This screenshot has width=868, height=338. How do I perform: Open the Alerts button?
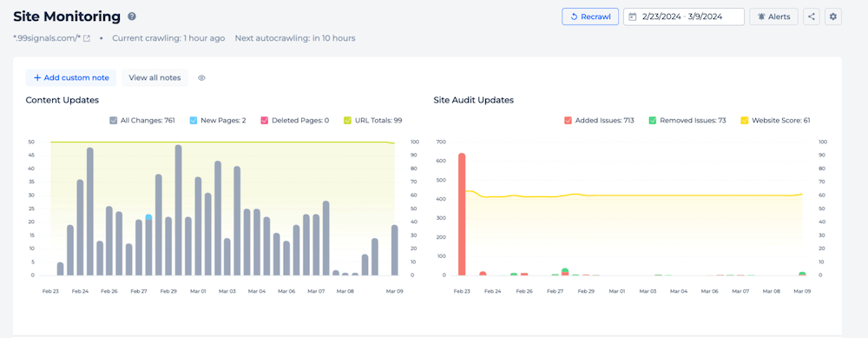click(x=774, y=17)
